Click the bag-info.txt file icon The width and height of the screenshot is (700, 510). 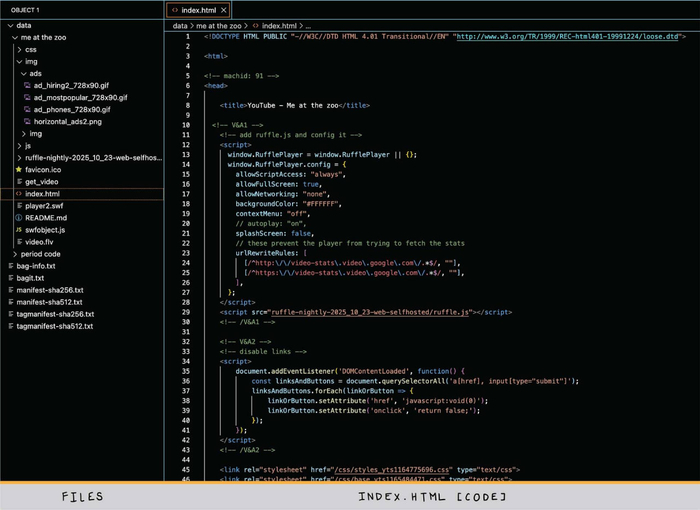click(11, 266)
